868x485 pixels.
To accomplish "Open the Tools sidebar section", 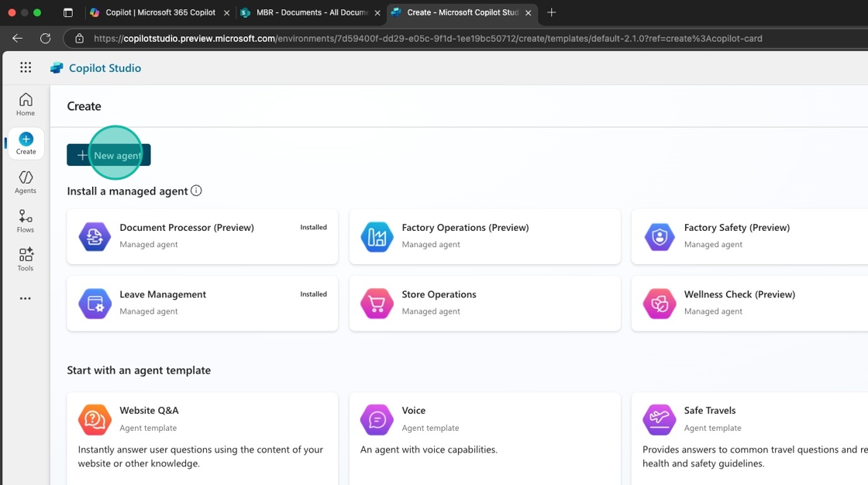I will click(x=26, y=260).
